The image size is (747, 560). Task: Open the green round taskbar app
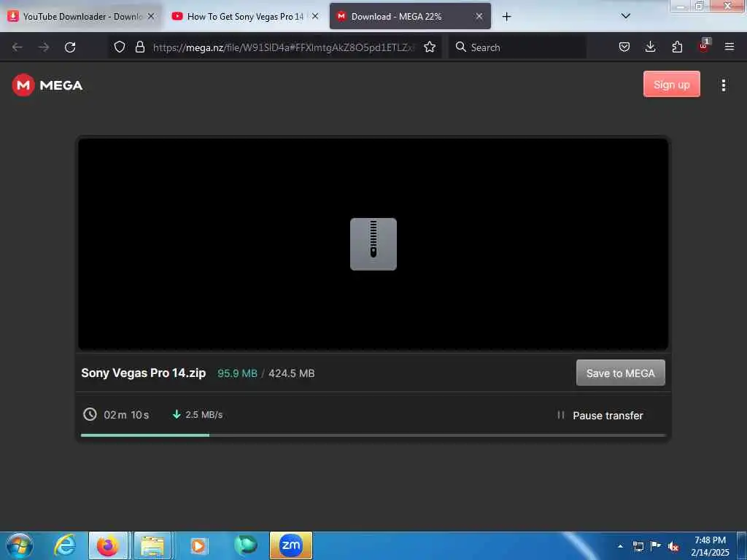click(246, 545)
